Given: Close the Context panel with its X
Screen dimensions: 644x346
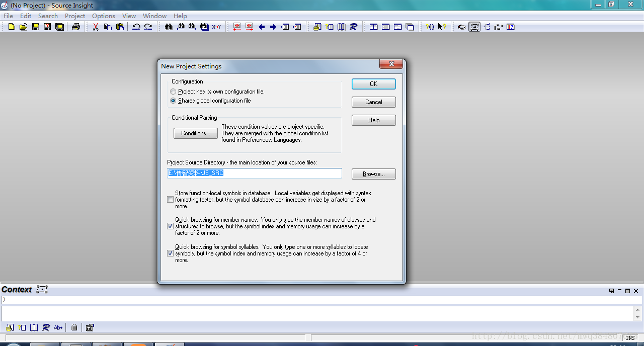Looking at the screenshot, I should click(636, 291).
